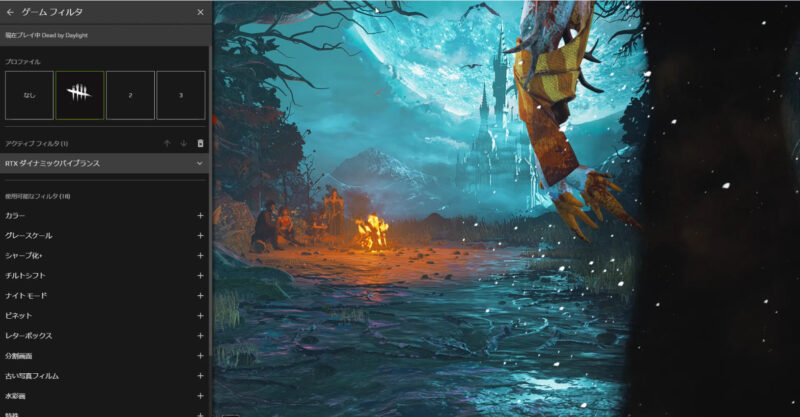Add the 水彩画 filter with plus icon
The image size is (800, 417).
tap(200, 396)
